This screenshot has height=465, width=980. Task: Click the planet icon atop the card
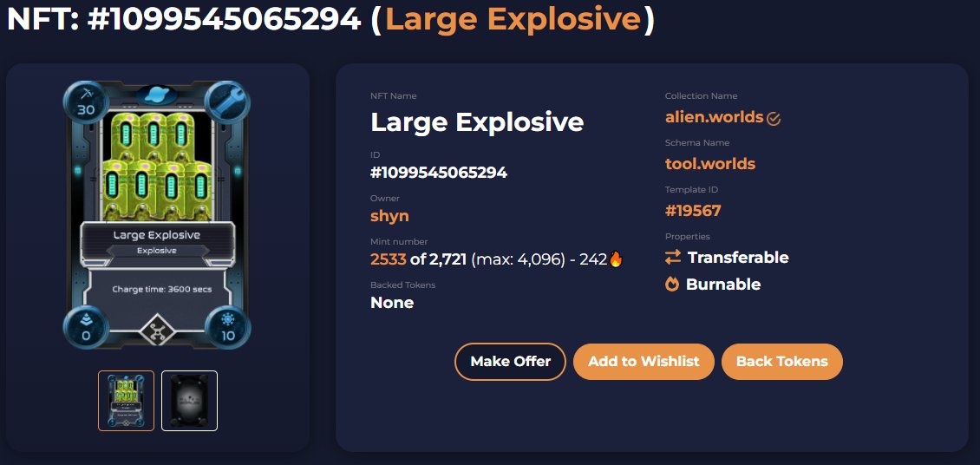click(157, 95)
